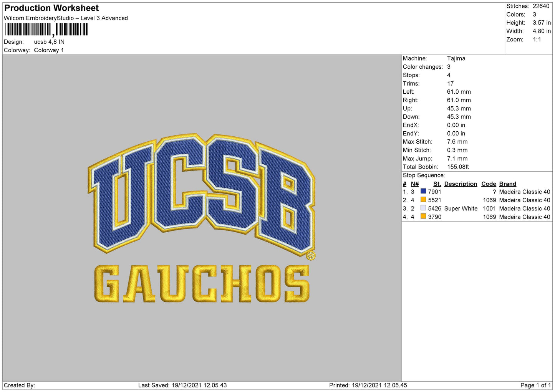Click the small registered mark beside UCSB logo
The image size is (555, 392).
coord(311,256)
